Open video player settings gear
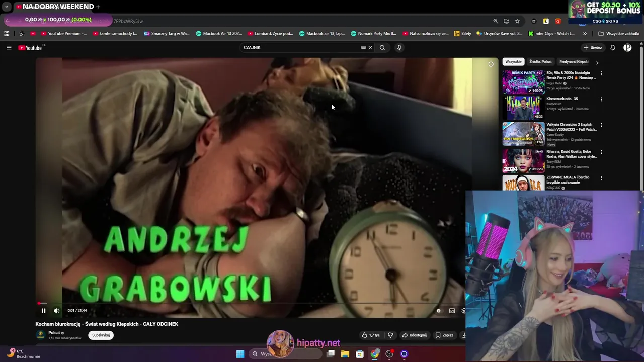Screen dimensions: 644x362 coord(463,311)
